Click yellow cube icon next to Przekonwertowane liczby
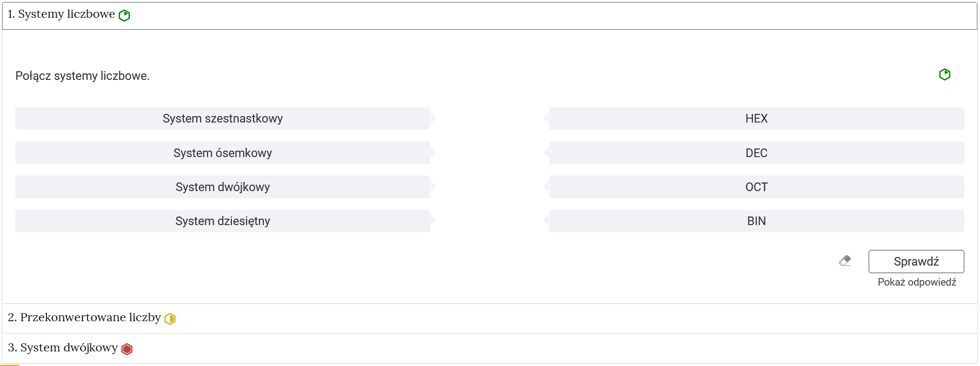This screenshot has width=980, height=366. [170, 318]
